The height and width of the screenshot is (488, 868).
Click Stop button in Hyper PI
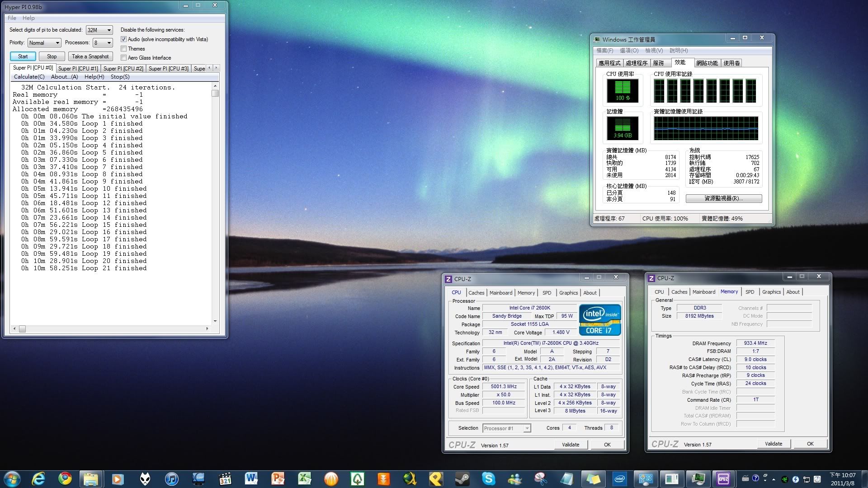pos(52,56)
